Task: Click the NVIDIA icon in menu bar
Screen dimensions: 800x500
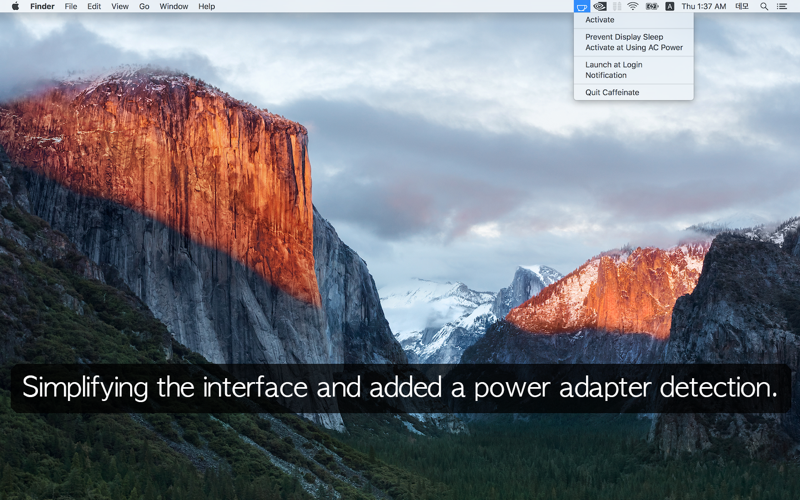Action: click(x=600, y=6)
